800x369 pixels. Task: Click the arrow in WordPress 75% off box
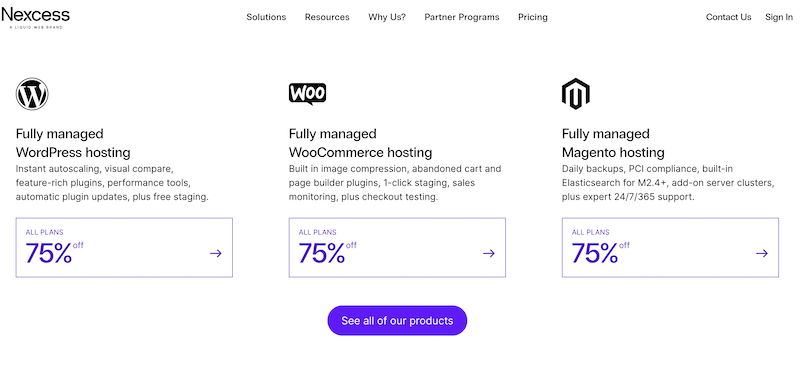coord(216,253)
